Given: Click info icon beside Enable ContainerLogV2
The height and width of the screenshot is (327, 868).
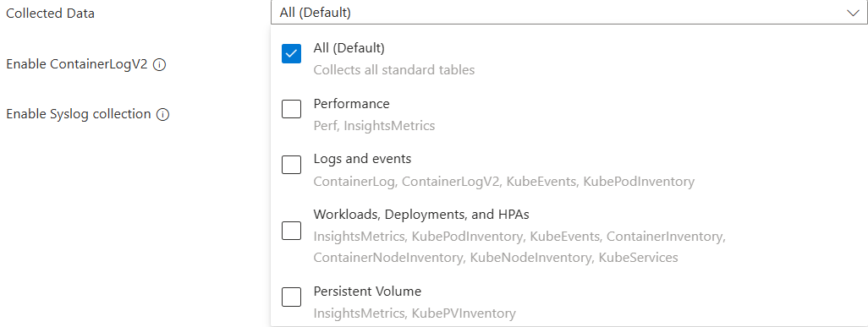Looking at the screenshot, I should point(159,65).
